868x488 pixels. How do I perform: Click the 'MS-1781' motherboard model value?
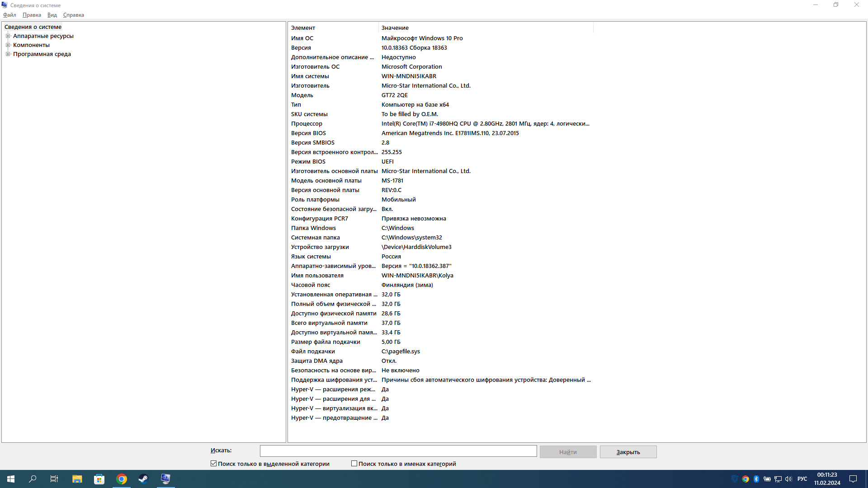tap(392, 181)
